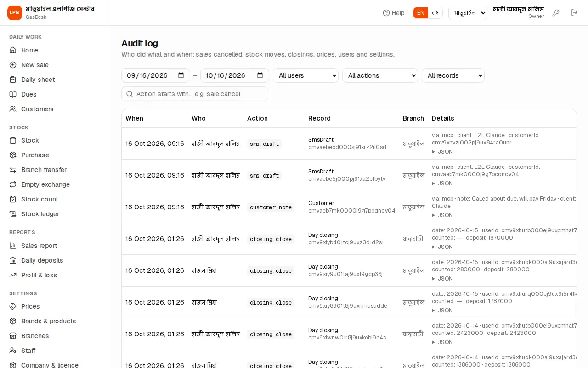The width and height of the screenshot is (588, 368).
Task: Open Stock count
Action: point(55,199)
